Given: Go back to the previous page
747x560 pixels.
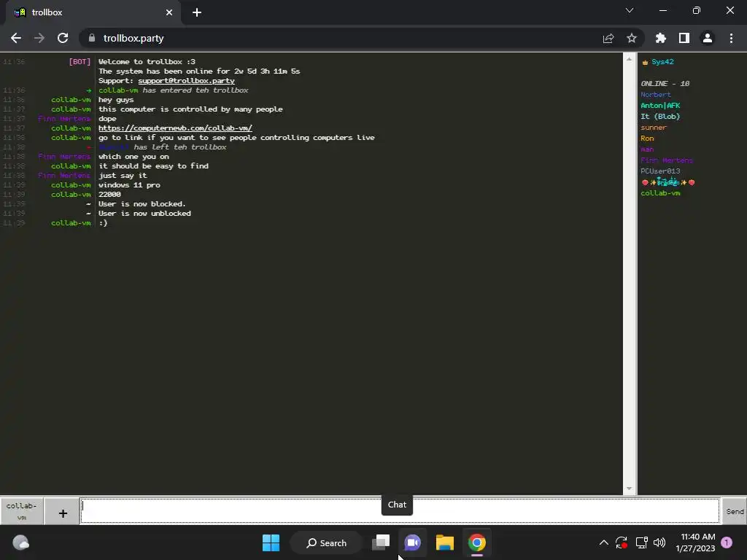Looking at the screenshot, I should [16, 38].
